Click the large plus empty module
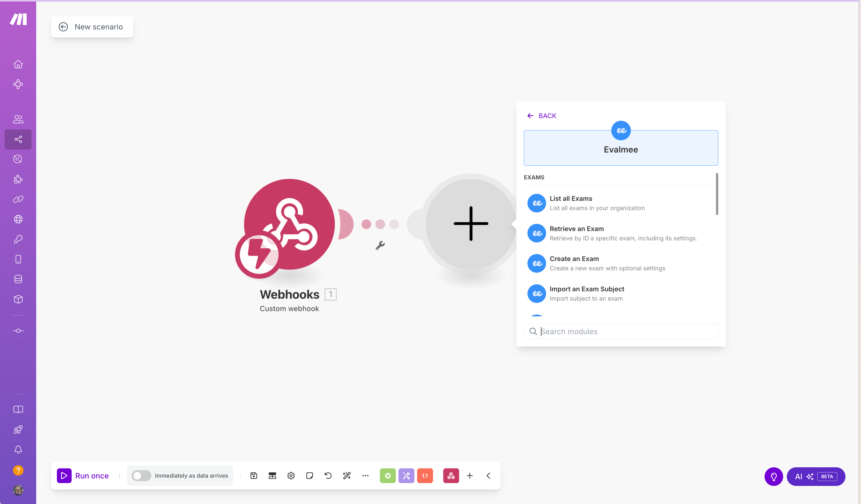This screenshot has width=861, height=504. point(471,224)
